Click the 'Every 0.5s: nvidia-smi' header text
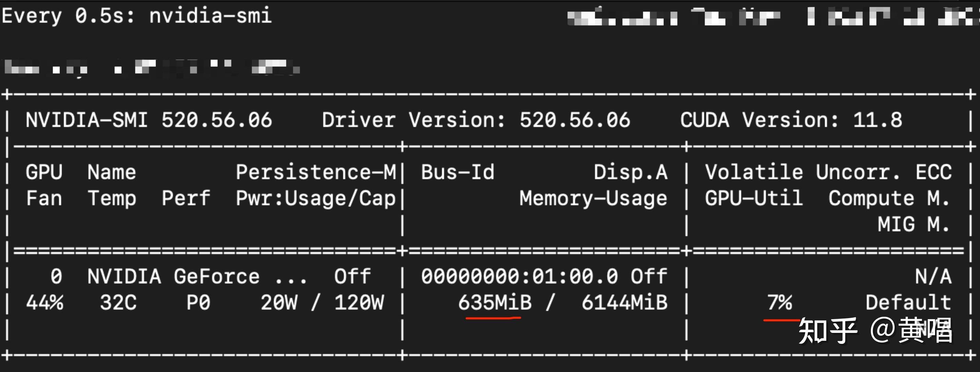980x372 pixels. point(137,16)
